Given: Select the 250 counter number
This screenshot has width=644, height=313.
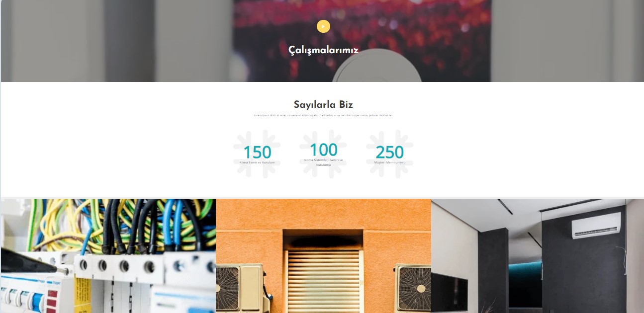Looking at the screenshot, I should [390, 152].
